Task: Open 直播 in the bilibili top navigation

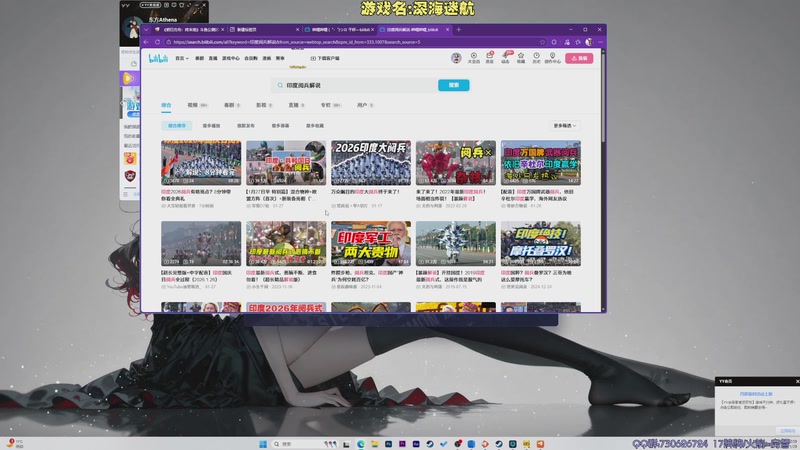Action: tap(213, 59)
